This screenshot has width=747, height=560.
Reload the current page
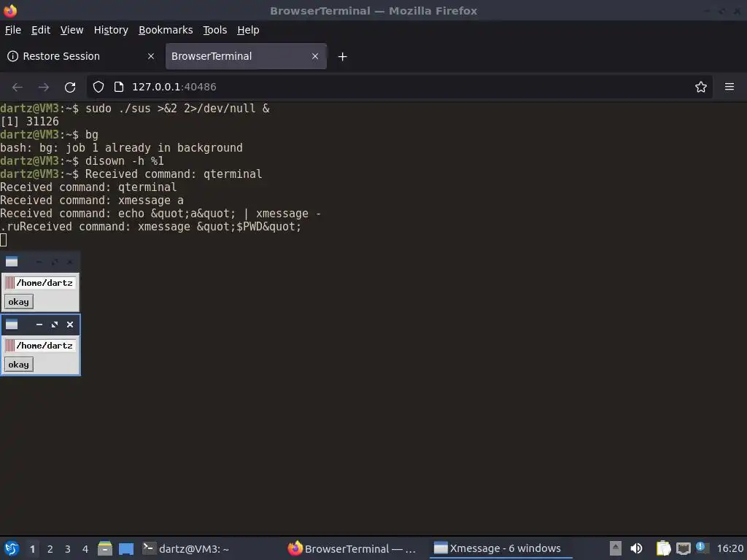tap(70, 87)
